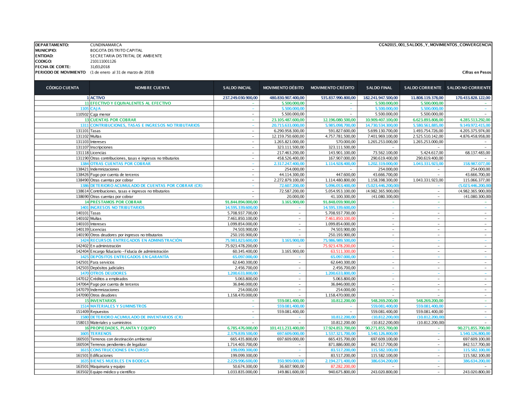
Task: Select account code 131190 cell
Action: tap(82, 158)
